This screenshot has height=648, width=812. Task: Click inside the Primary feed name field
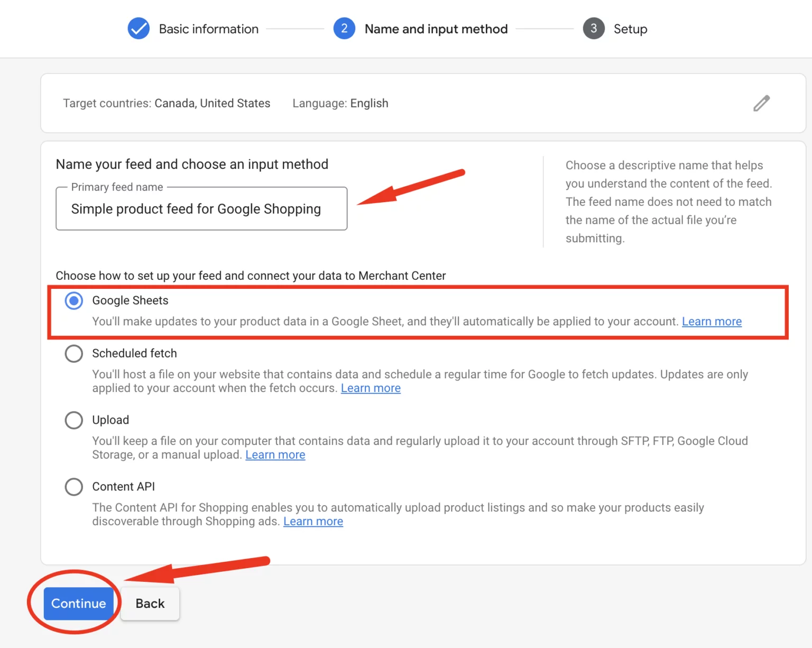[201, 209]
